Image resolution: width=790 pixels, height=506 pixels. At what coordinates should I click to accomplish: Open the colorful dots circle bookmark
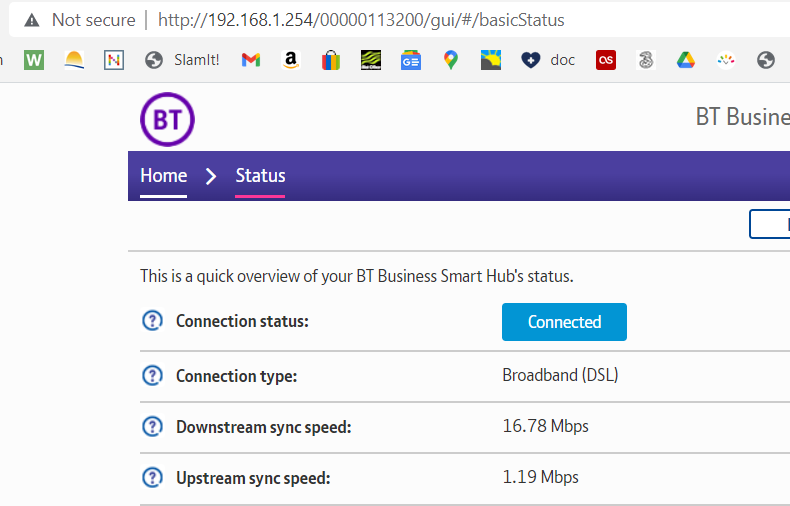click(726, 60)
